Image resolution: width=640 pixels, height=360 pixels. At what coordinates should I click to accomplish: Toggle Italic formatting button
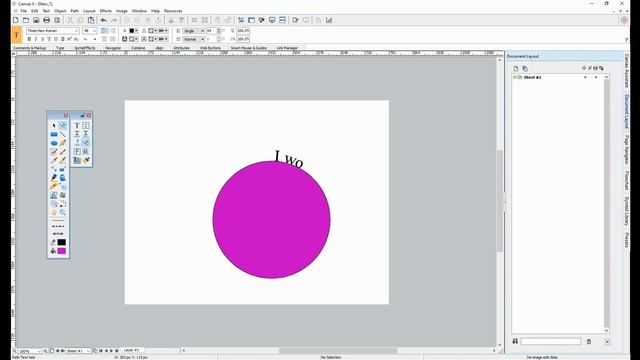pyautogui.click(x=36, y=39)
